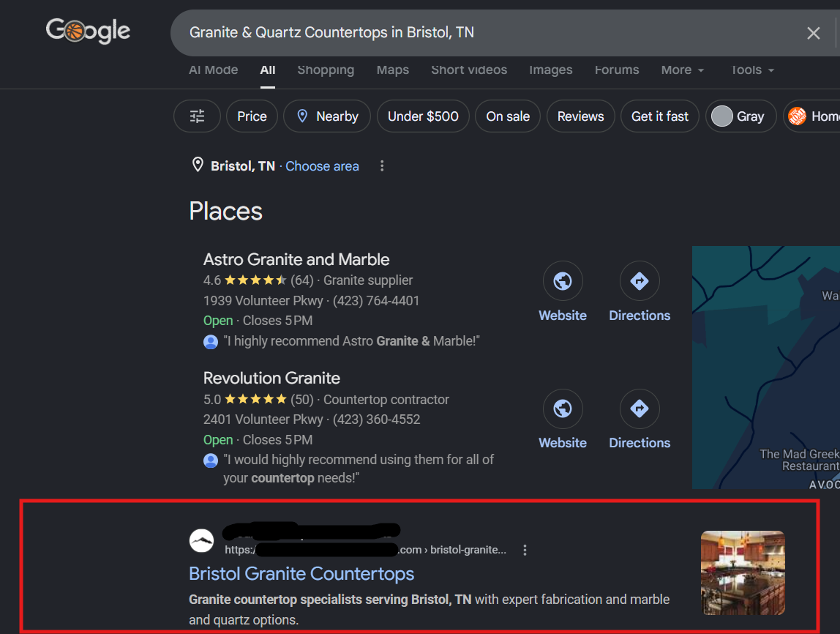Open the three-dot menu next to Choose area
This screenshot has width=840, height=634.
point(382,166)
